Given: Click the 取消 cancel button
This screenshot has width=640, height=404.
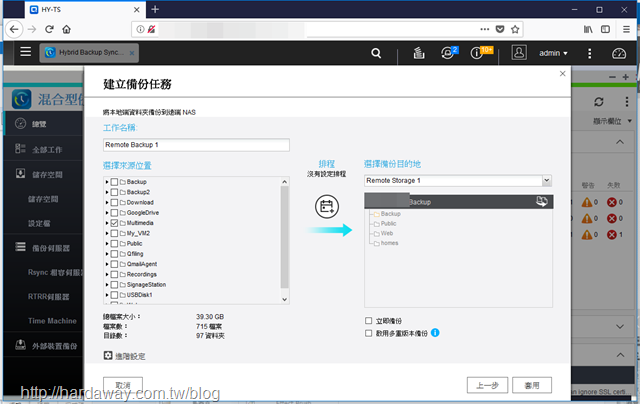Looking at the screenshot, I should tap(123, 384).
